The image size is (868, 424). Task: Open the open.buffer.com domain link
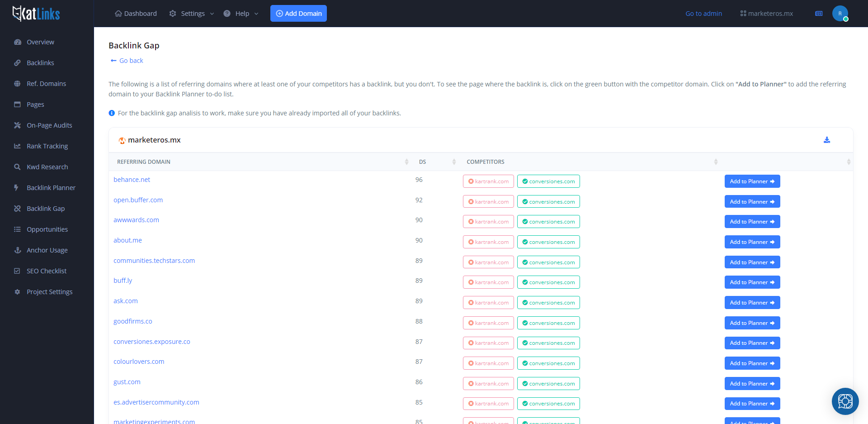click(138, 200)
